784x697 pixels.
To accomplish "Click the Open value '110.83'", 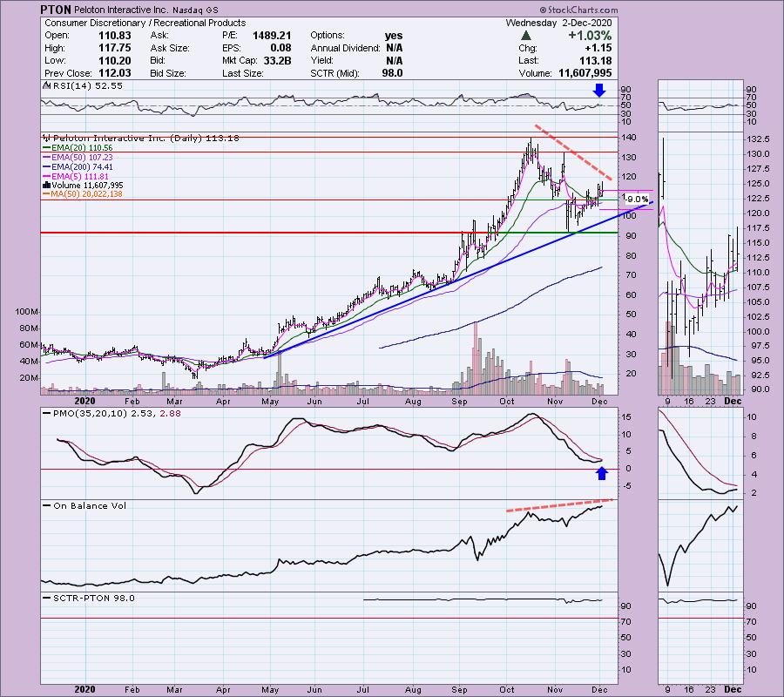I will [x=115, y=36].
